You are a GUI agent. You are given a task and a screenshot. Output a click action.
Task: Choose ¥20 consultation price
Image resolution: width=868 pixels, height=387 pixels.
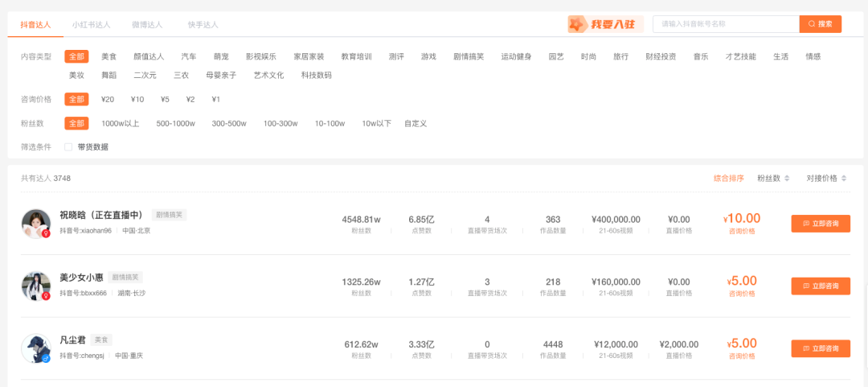(108, 99)
